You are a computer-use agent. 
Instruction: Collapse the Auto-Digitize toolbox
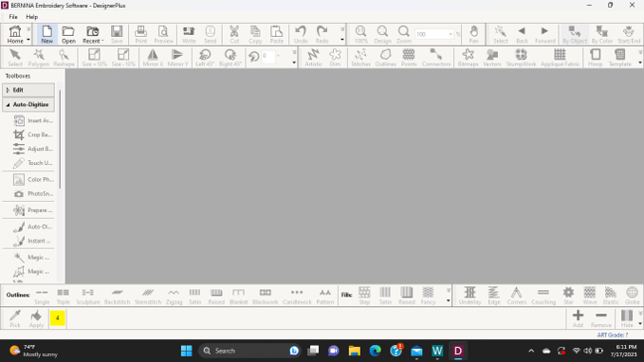click(28, 104)
